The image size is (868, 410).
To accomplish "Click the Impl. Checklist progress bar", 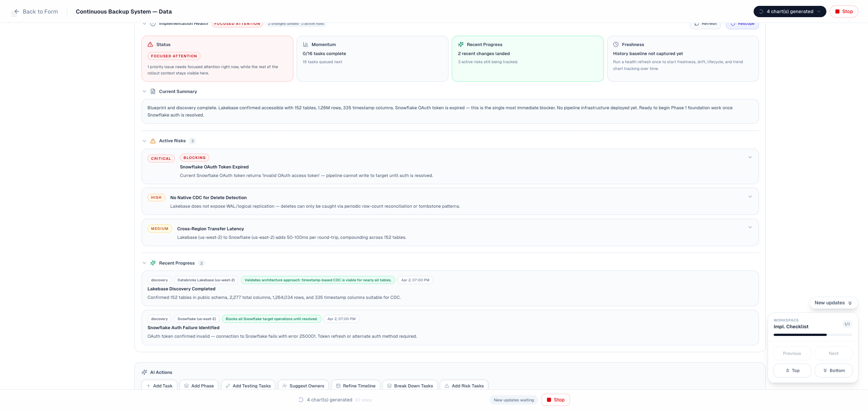I will (813, 335).
